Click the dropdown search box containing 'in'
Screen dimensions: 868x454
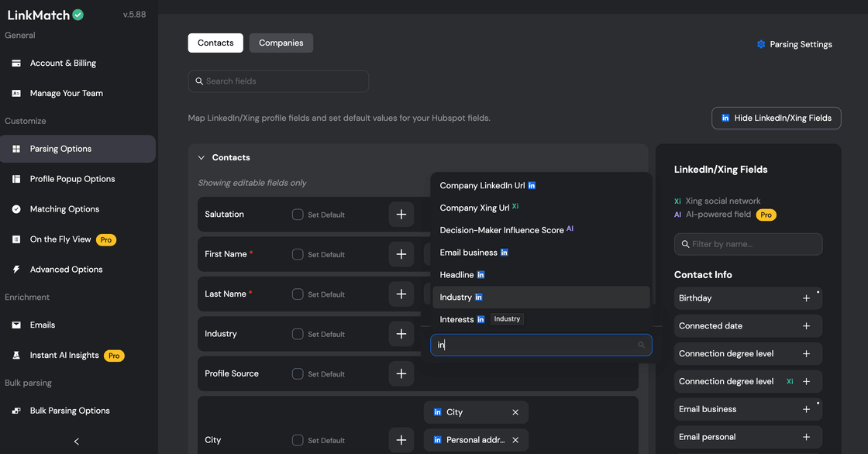541,345
